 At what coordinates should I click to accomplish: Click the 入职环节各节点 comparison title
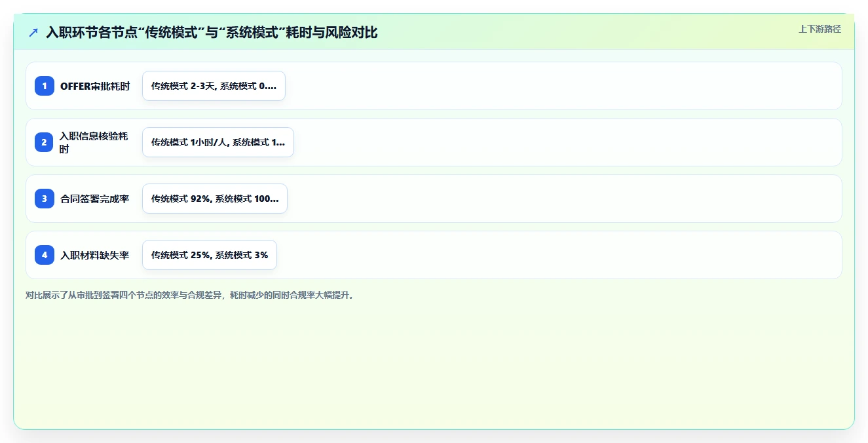[x=212, y=32]
